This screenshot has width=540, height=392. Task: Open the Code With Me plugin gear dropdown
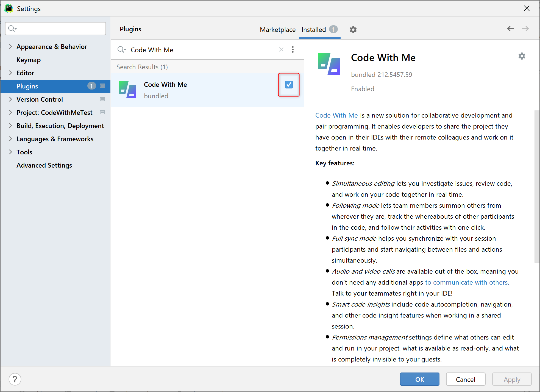pos(522,56)
